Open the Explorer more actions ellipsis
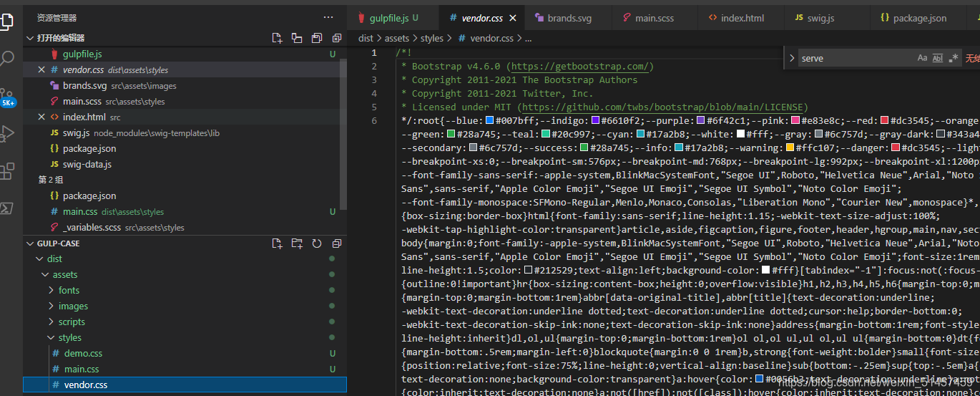Screen dimensions: 980x396 point(328,17)
